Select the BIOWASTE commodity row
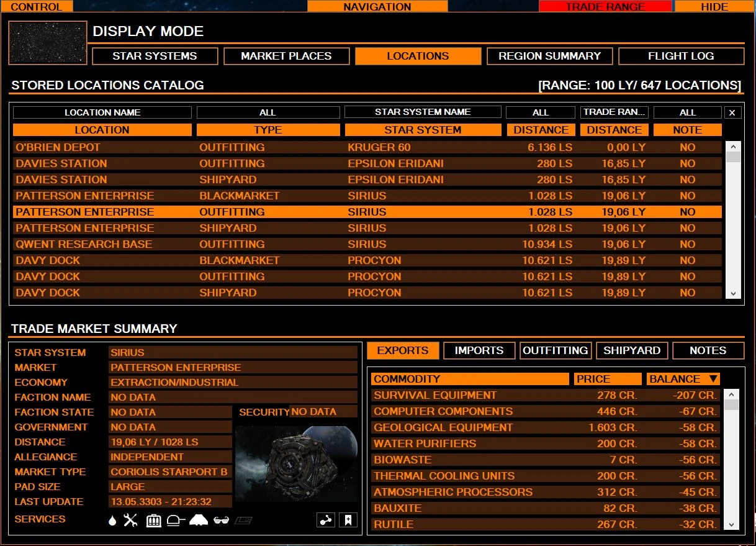The image size is (756, 546). (x=546, y=460)
